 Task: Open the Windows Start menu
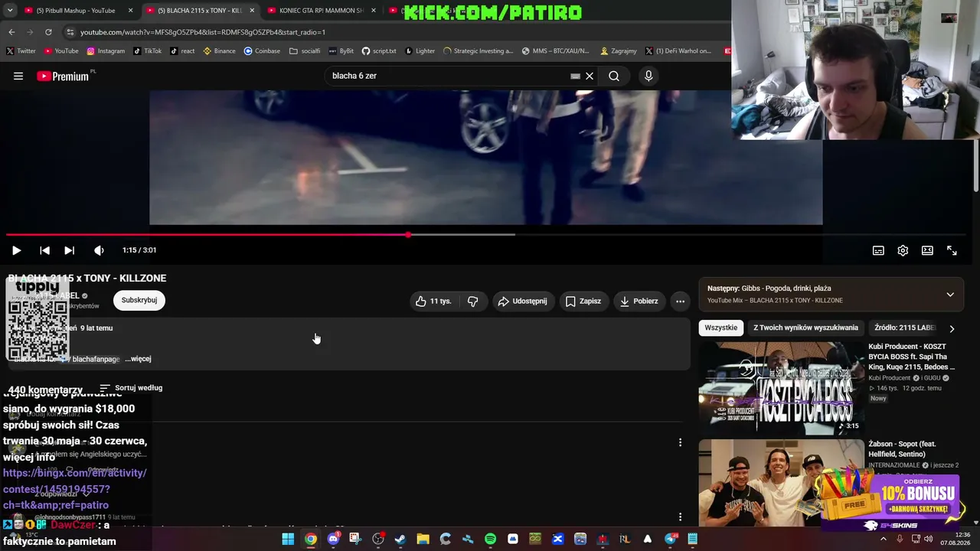point(288,539)
